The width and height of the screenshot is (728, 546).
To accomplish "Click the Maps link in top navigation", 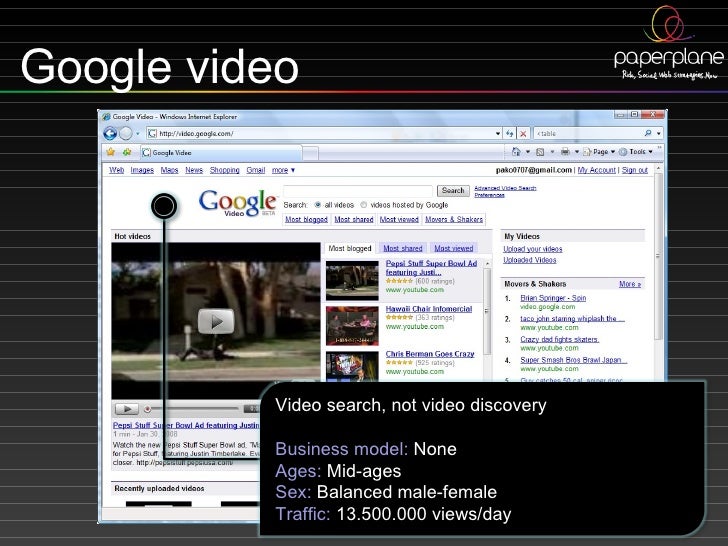I will coord(169,170).
